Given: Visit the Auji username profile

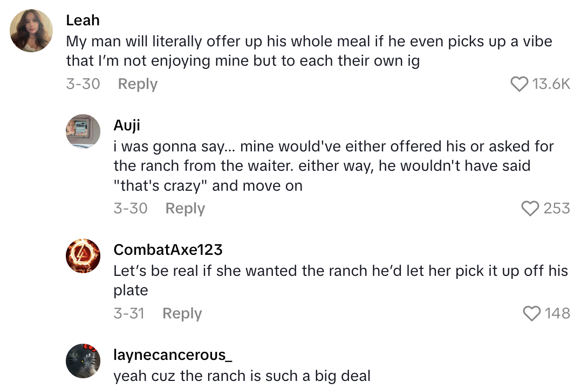Looking at the screenshot, I should tap(127, 126).
